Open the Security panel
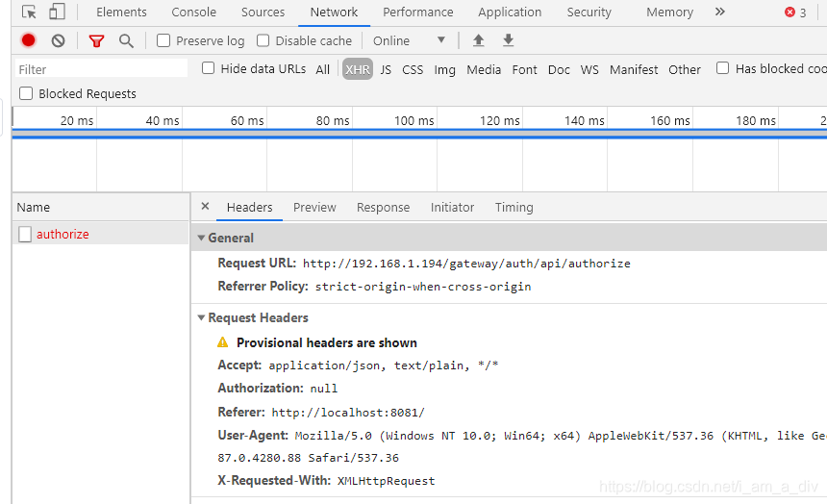827x504 pixels. (x=589, y=13)
